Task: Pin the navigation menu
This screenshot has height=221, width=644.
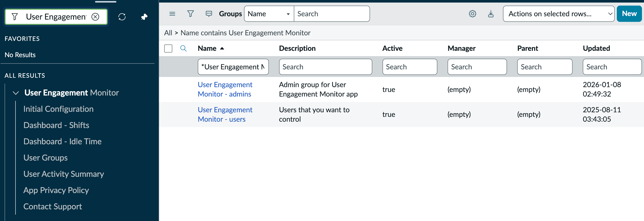Action: 144,17
